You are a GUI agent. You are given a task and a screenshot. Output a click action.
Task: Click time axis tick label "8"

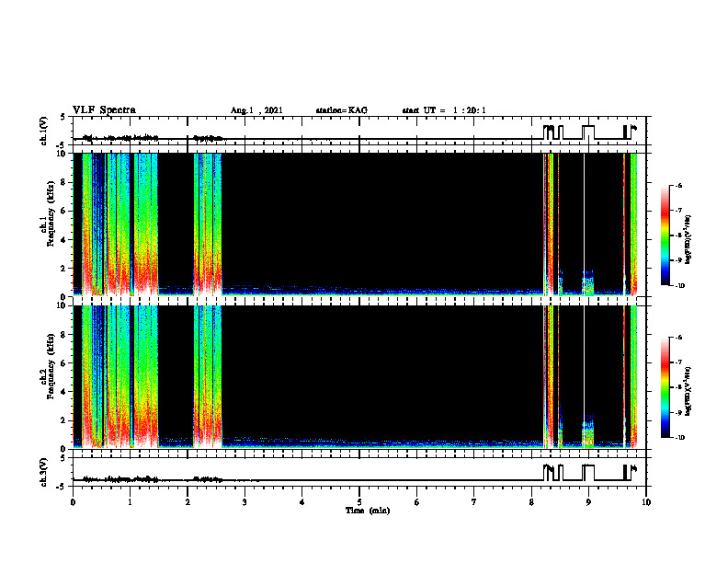pos(531,502)
